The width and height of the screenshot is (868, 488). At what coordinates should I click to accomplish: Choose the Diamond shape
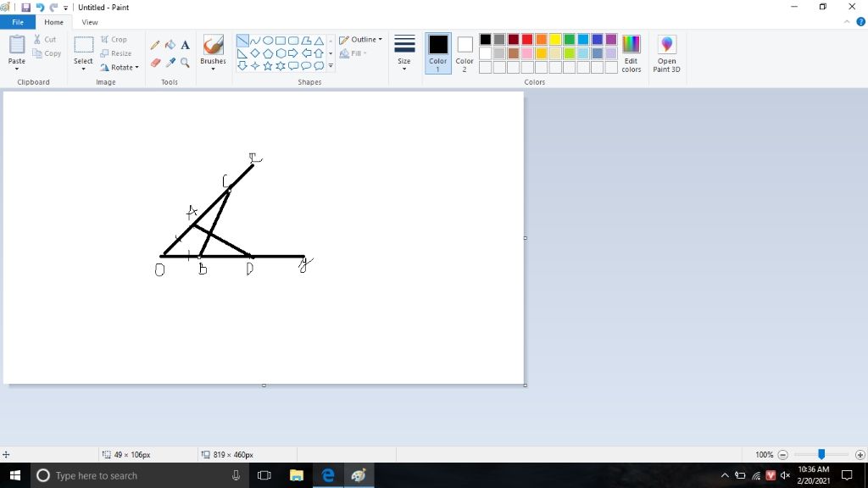255,53
